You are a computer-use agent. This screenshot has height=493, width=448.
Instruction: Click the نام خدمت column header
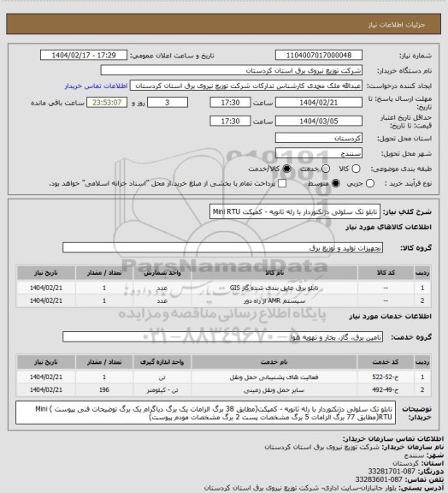click(274, 362)
